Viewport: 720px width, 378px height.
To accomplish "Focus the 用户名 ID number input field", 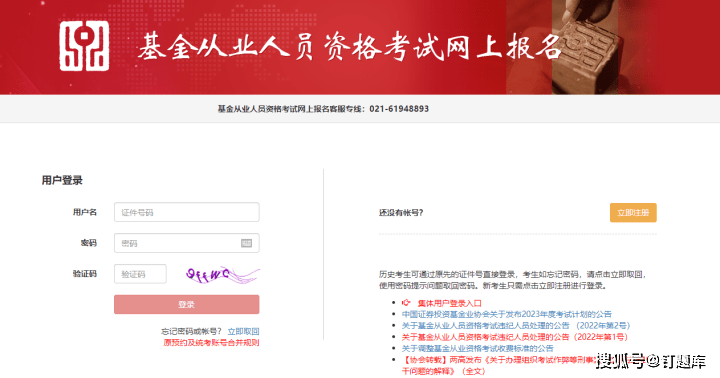I will (x=186, y=212).
